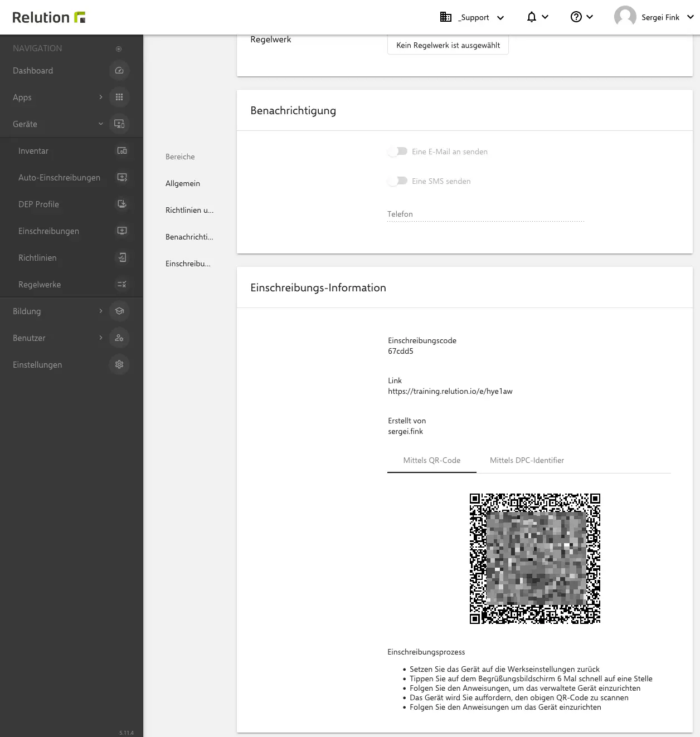
Task: Click the Geräte devices icon
Action: (119, 124)
